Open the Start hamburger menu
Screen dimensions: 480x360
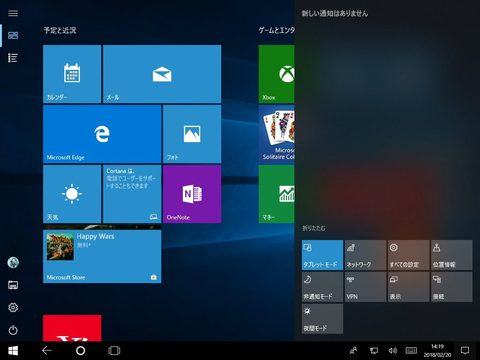pos(13,13)
